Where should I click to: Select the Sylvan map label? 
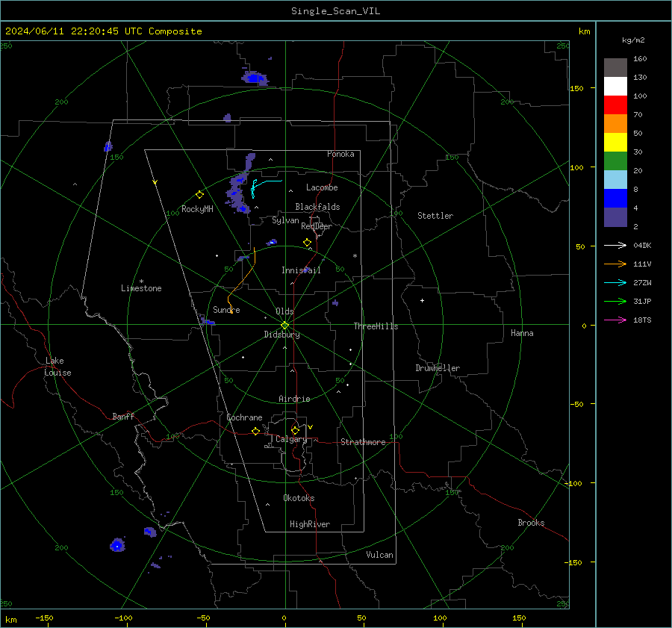pyautogui.click(x=285, y=220)
